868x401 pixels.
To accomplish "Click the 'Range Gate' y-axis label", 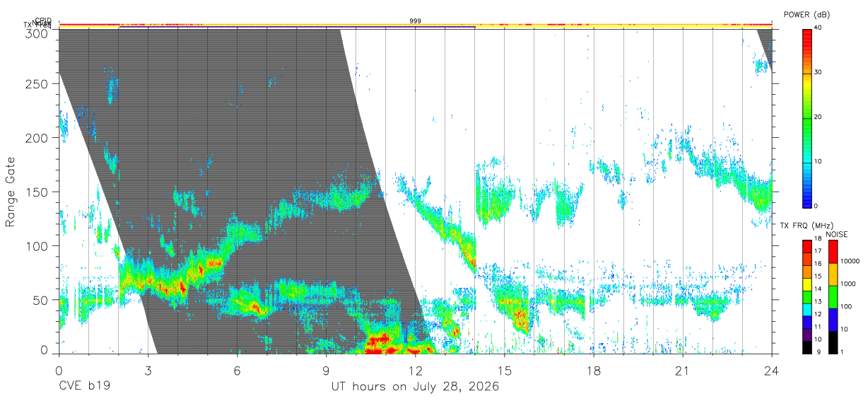I will point(11,192).
